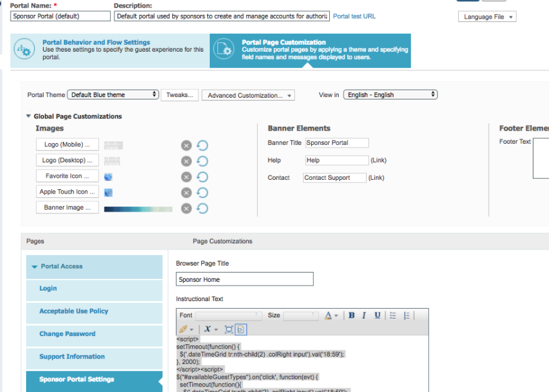Reset Logo (Desktop) image to default
Viewport: 549px width, 392px height.
pyautogui.click(x=202, y=161)
